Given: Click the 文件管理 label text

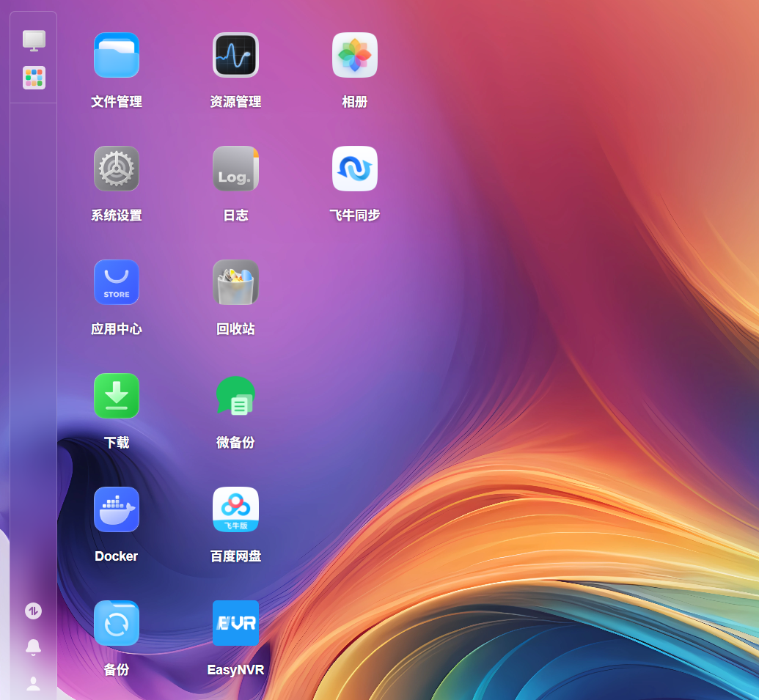Looking at the screenshot, I should point(116,102).
